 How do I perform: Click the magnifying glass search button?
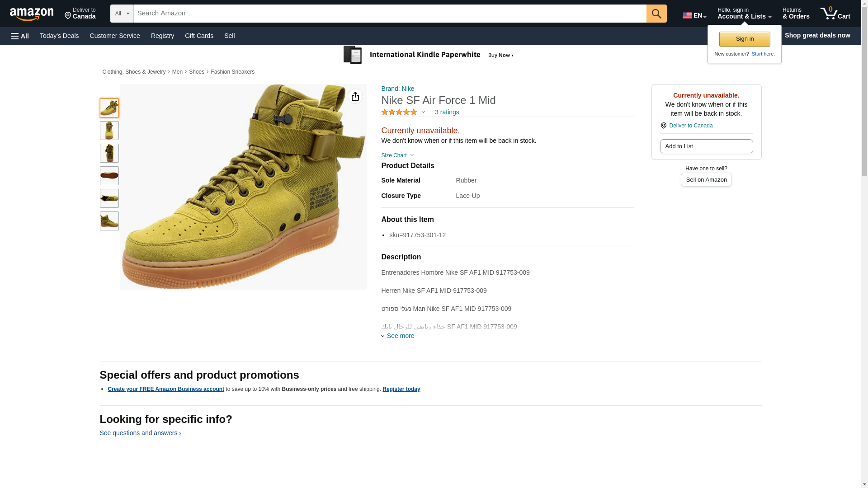pyautogui.click(x=656, y=14)
